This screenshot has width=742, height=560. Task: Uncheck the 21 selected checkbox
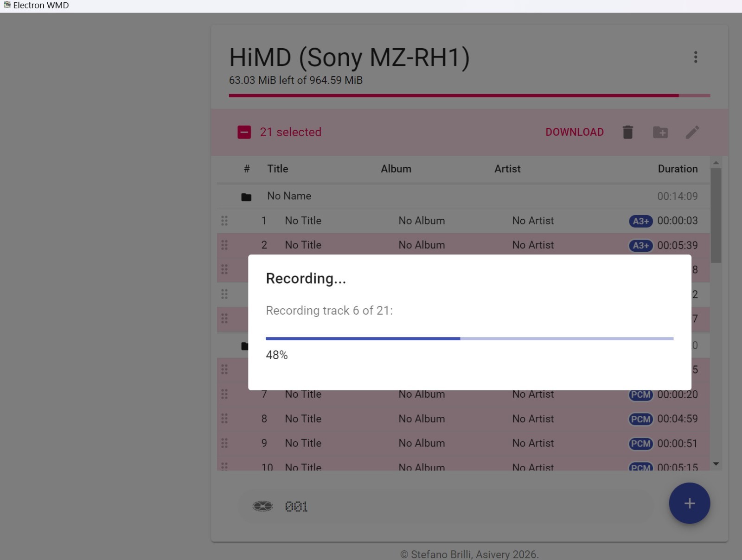pyautogui.click(x=244, y=132)
